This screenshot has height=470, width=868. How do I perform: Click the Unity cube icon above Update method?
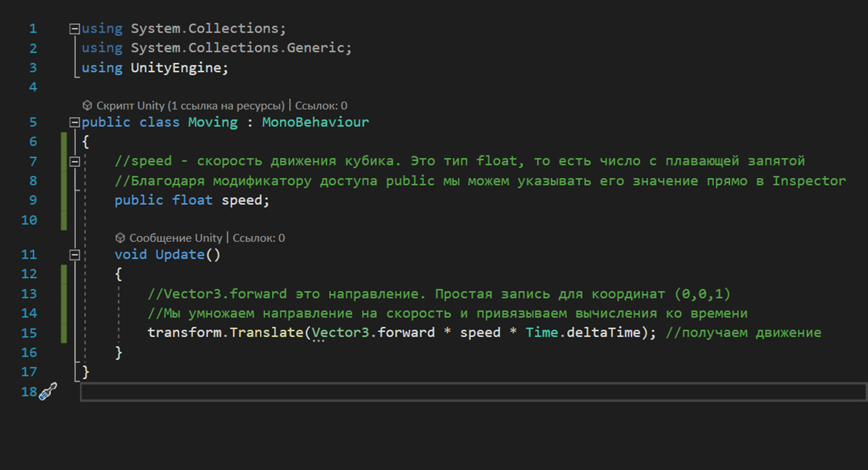120,238
